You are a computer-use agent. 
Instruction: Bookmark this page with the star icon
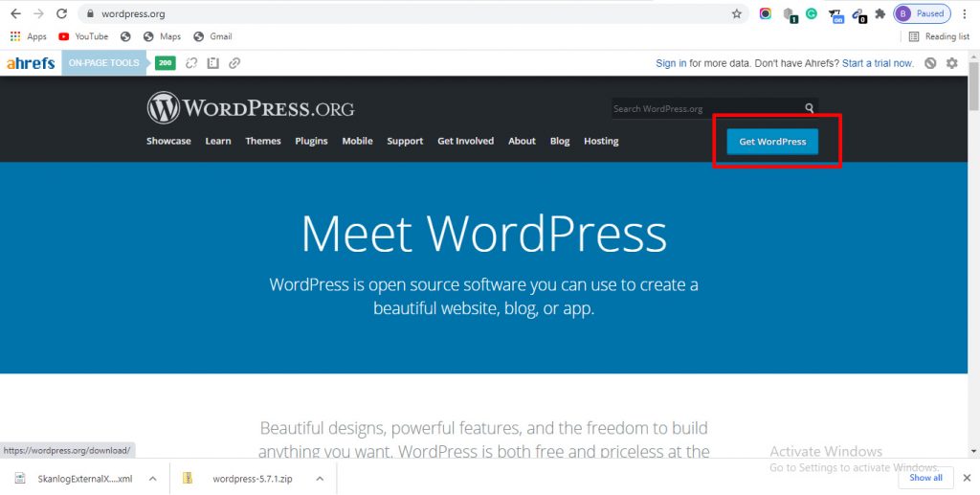(737, 13)
